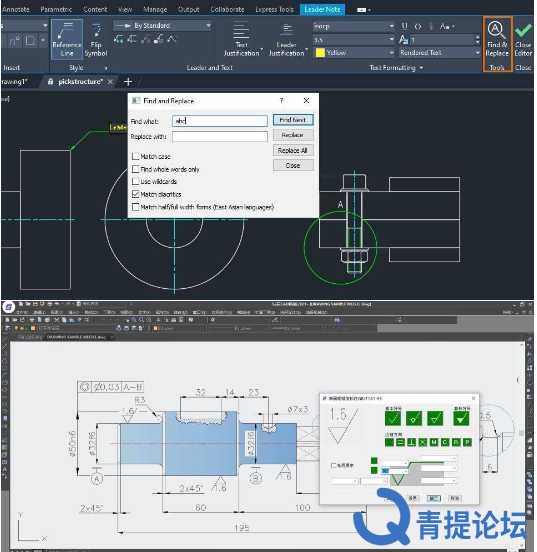Click the green Close Editor checkmark
This screenshot has height=552, width=537.
(523, 31)
